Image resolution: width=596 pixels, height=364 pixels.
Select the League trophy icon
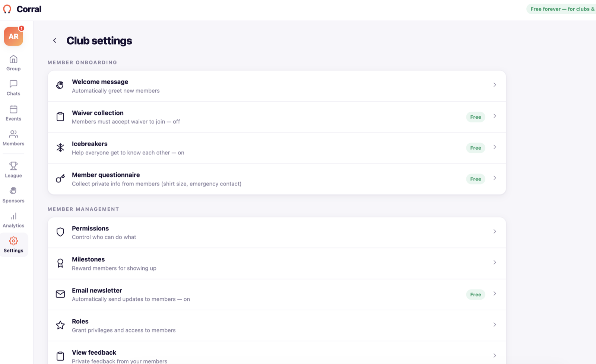[13, 166]
